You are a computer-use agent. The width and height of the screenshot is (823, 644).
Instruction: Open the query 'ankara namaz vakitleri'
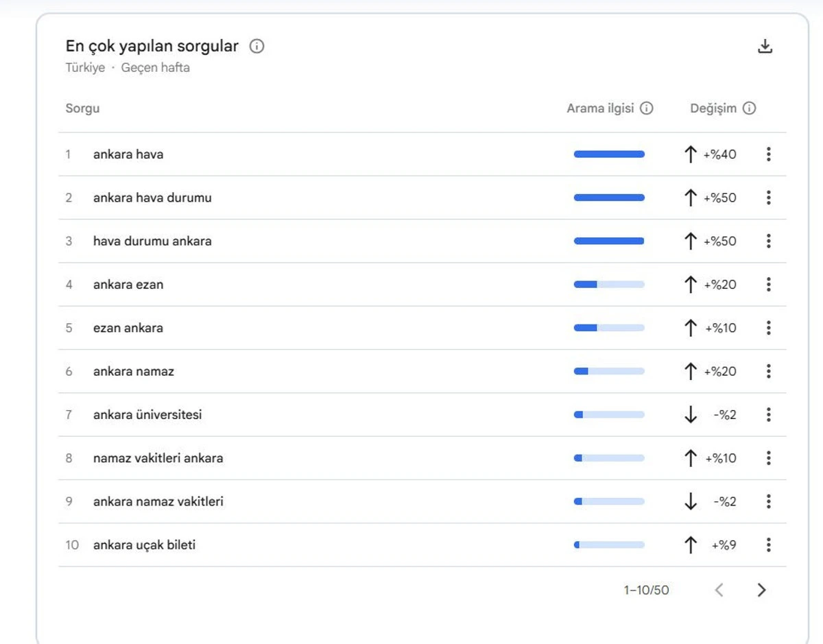click(x=158, y=501)
